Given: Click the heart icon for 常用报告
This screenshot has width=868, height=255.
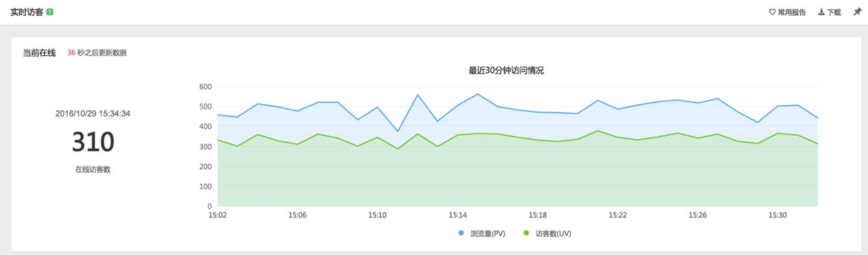Looking at the screenshot, I should click(x=772, y=12).
